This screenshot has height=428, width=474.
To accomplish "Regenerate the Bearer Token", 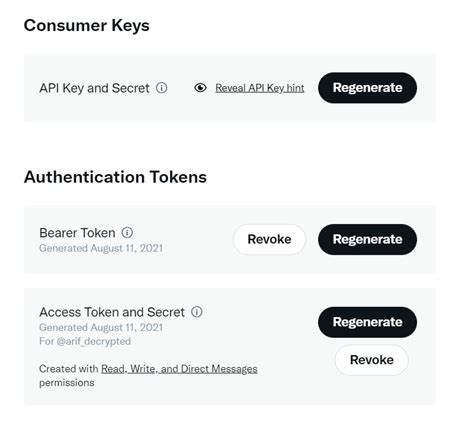I will coord(367,239).
